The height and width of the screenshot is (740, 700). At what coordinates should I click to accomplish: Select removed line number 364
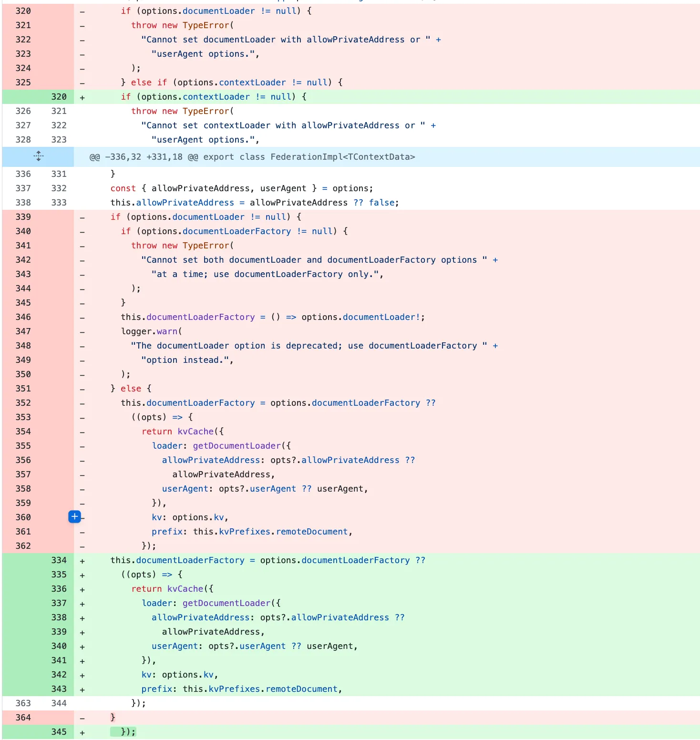[x=23, y=718]
